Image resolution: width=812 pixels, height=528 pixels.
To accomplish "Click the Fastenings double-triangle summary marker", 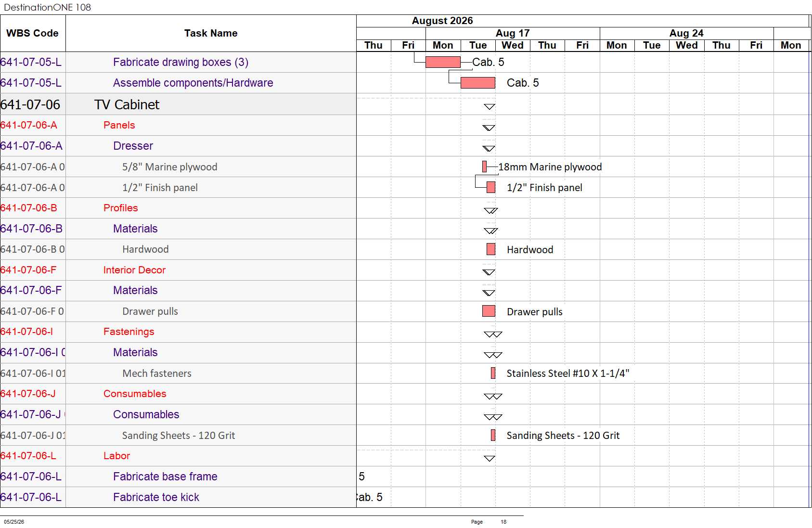I will (493, 335).
